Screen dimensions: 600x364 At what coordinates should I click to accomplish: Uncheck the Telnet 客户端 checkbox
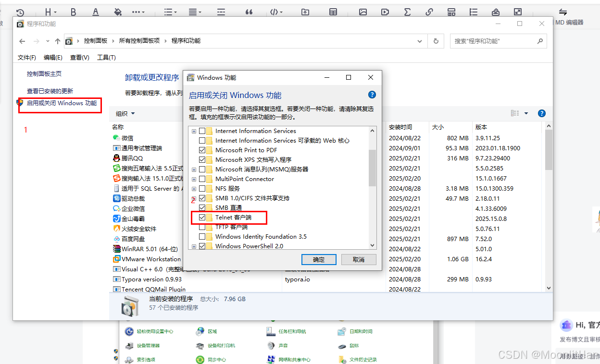[202, 218]
